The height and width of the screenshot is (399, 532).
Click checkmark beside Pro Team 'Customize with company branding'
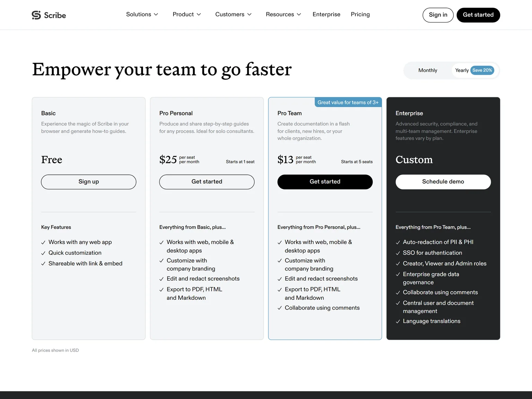point(280,261)
